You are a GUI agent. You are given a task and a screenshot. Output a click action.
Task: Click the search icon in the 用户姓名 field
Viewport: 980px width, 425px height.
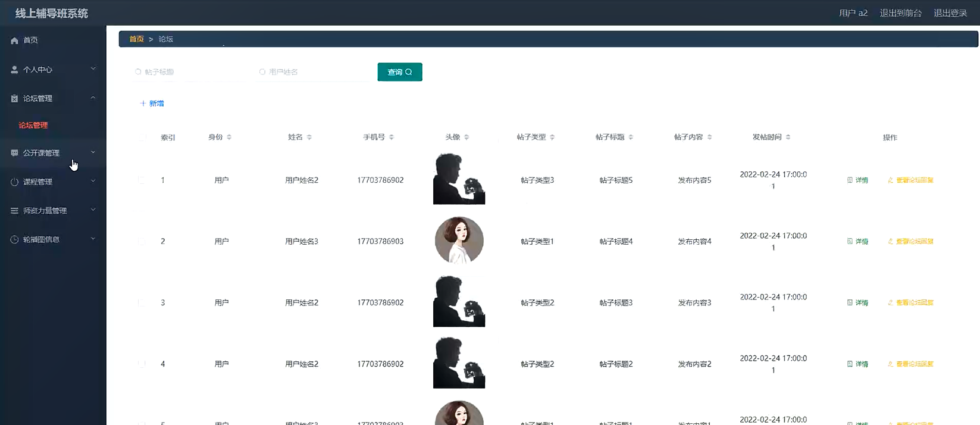pos(262,72)
